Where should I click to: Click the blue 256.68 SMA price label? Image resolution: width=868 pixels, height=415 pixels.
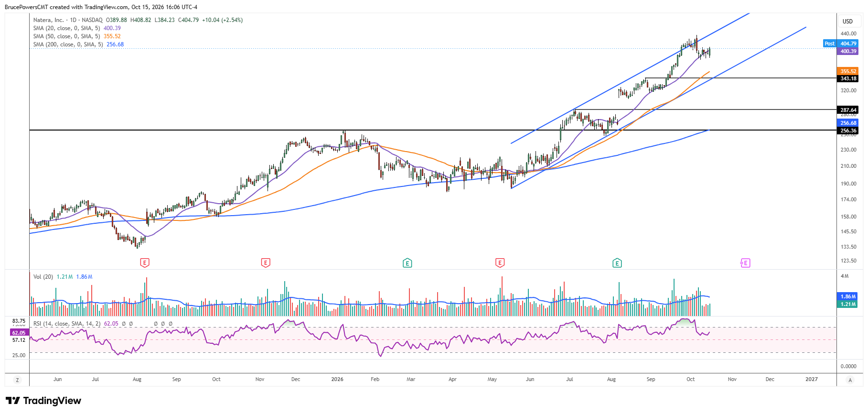point(848,123)
